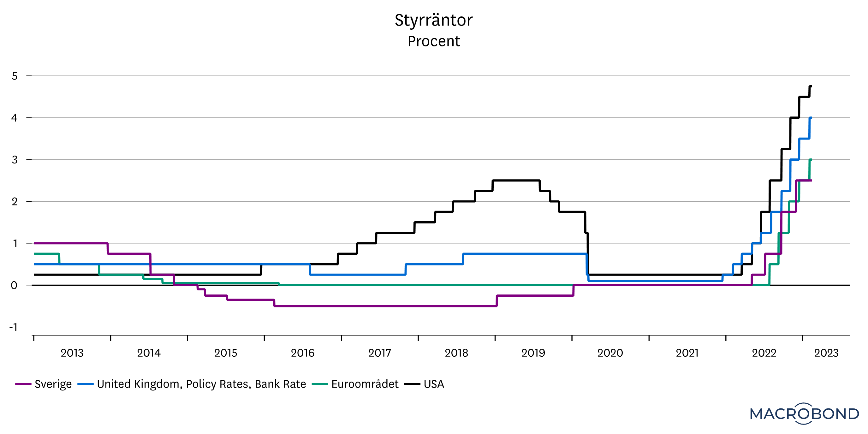Click the 2019 x-axis label
The height and width of the screenshot is (434, 868).
(533, 353)
